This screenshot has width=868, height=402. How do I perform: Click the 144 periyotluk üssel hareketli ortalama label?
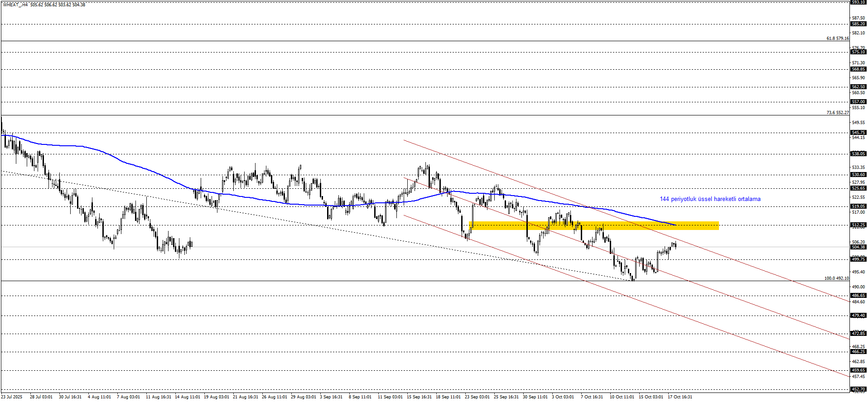click(x=710, y=199)
